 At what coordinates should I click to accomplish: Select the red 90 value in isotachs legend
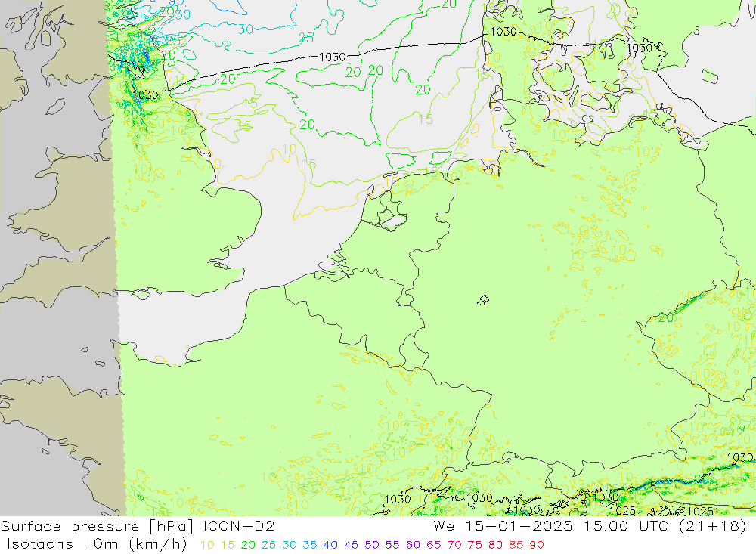pos(534,544)
